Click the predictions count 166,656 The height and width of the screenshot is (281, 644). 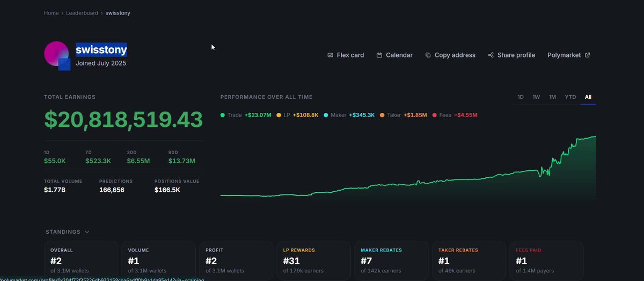click(112, 190)
